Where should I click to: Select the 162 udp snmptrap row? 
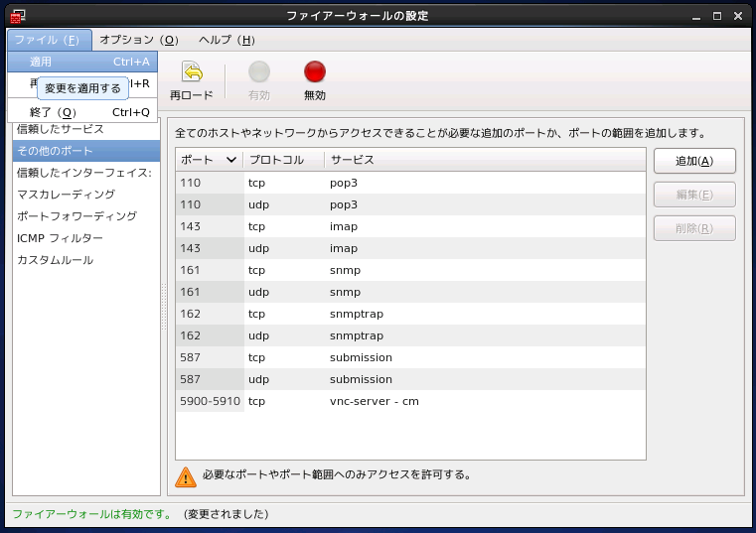point(411,335)
